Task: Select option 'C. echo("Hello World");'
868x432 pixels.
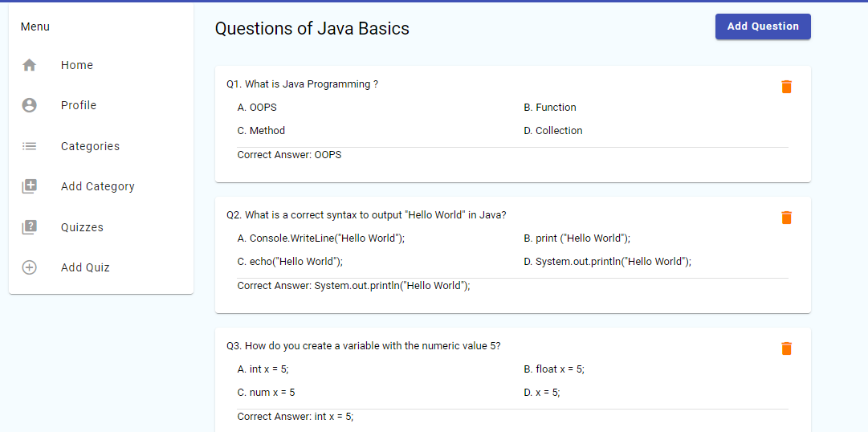Action: pyautogui.click(x=290, y=262)
